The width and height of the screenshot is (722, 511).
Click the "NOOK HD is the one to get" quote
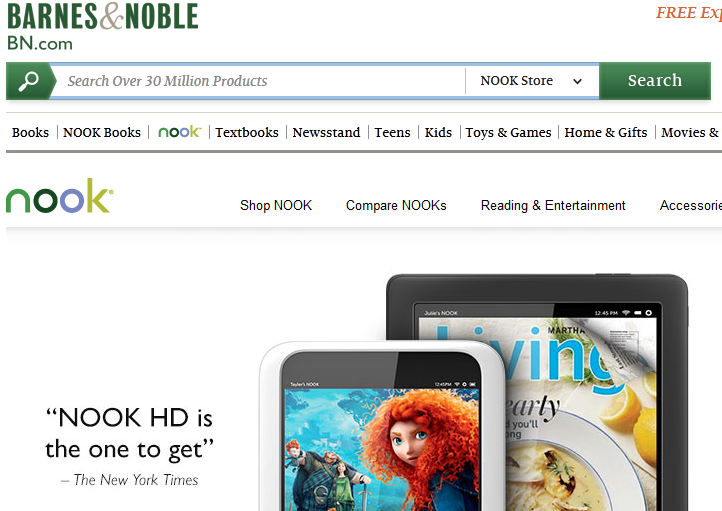[x=129, y=433]
